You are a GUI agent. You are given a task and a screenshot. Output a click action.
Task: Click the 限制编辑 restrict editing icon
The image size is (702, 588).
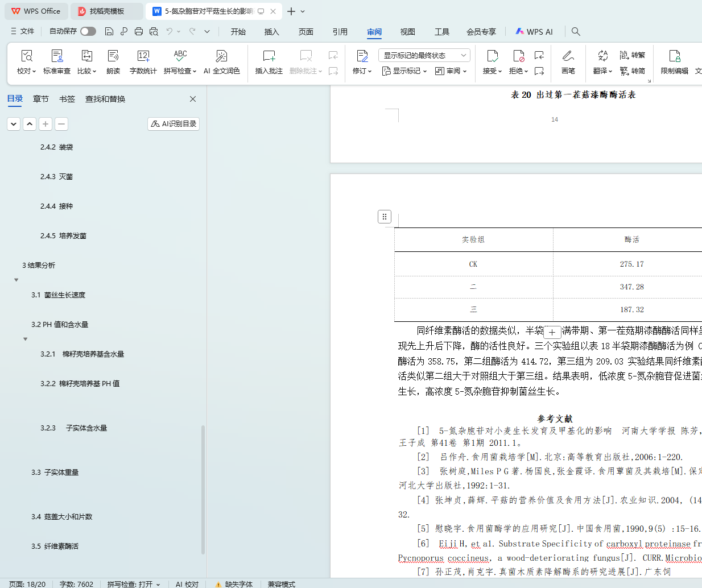click(x=674, y=61)
